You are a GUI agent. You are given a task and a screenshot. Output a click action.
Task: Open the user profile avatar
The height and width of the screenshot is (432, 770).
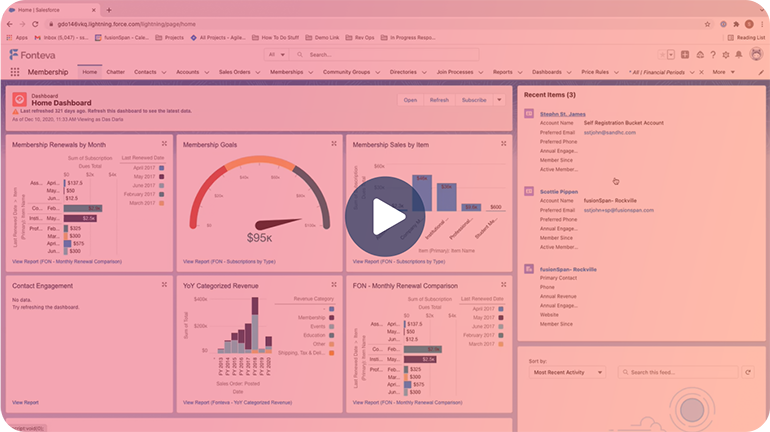pos(756,54)
